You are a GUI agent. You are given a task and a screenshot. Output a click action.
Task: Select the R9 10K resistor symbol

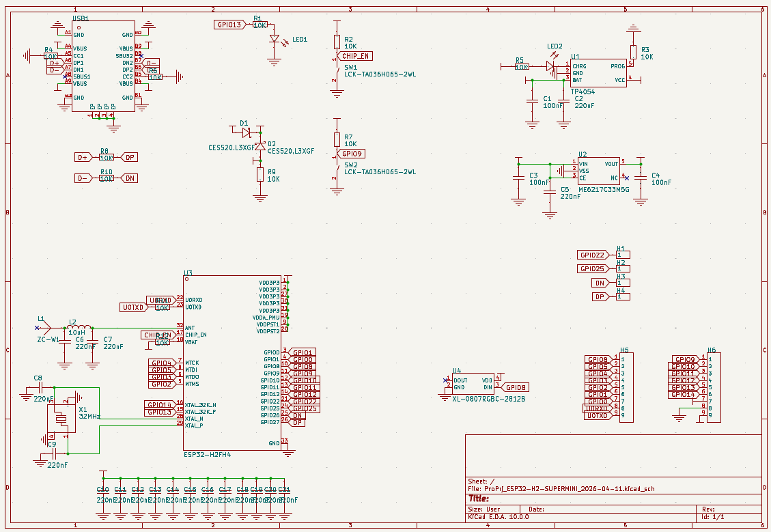coord(260,175)
